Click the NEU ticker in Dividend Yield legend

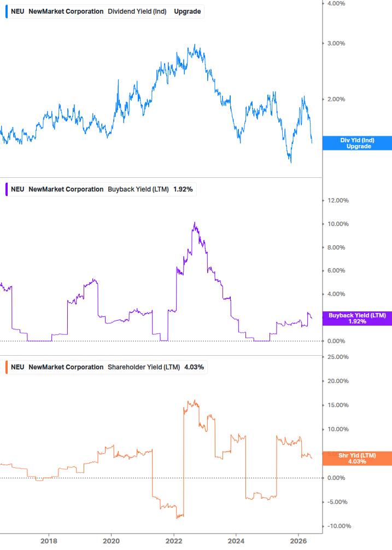tap(17, 11)
